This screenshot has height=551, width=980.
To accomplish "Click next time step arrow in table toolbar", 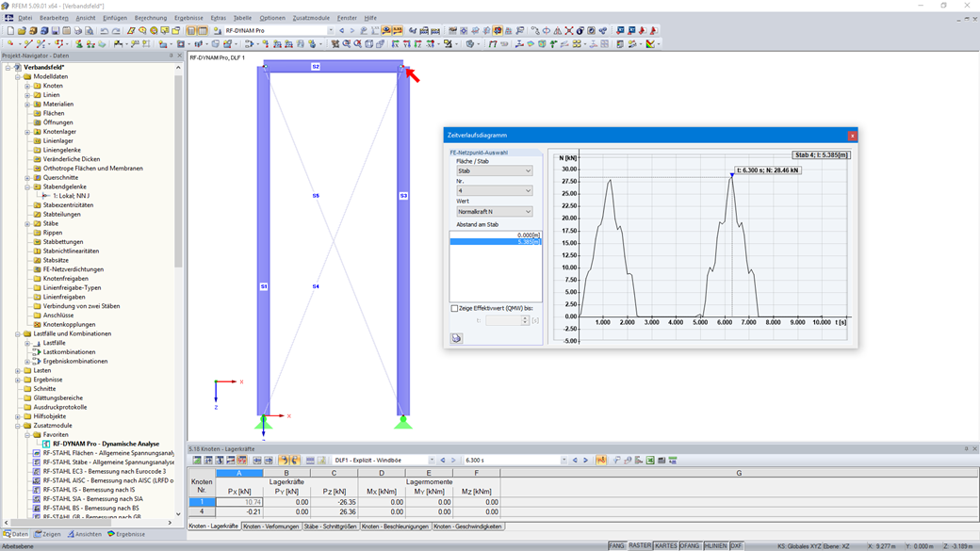I will click(585, 461).
